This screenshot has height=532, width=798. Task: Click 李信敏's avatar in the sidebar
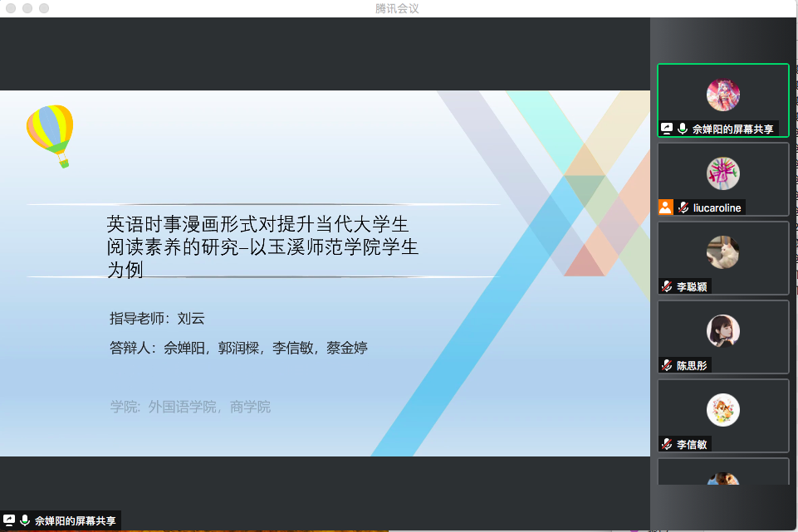click(722, 410)
